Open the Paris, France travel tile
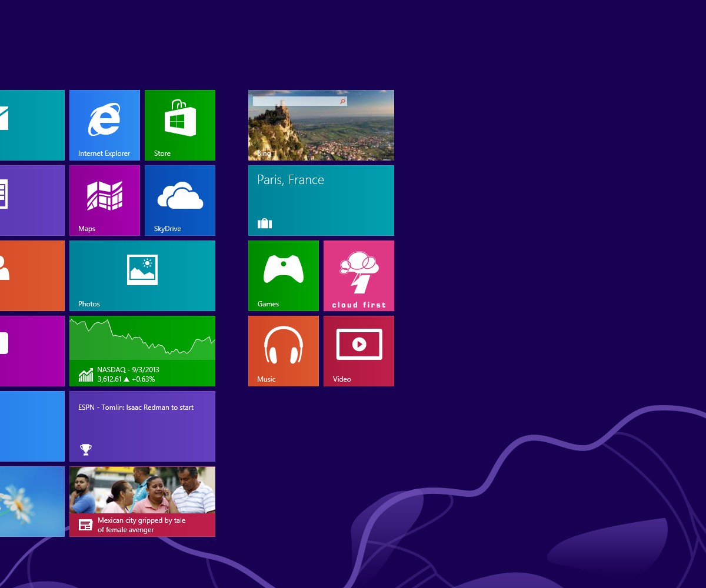706x588 pixels. [x=321, y=201]
